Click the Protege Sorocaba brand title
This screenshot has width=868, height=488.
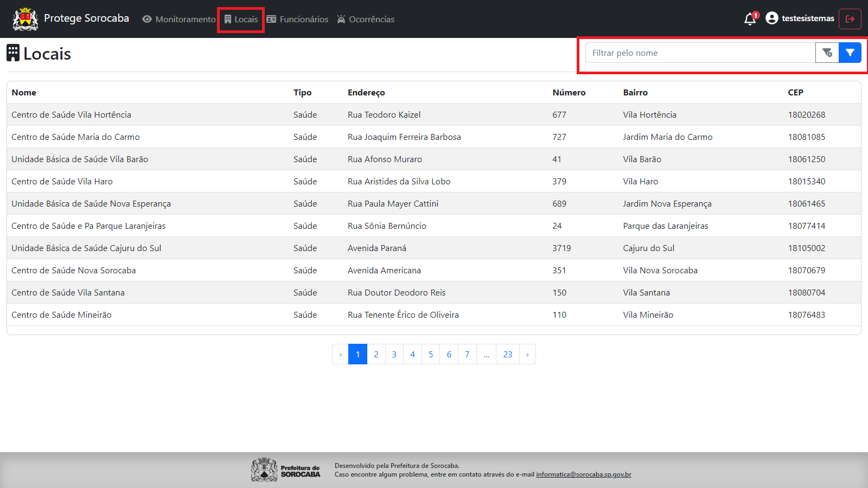coord(86,18)
